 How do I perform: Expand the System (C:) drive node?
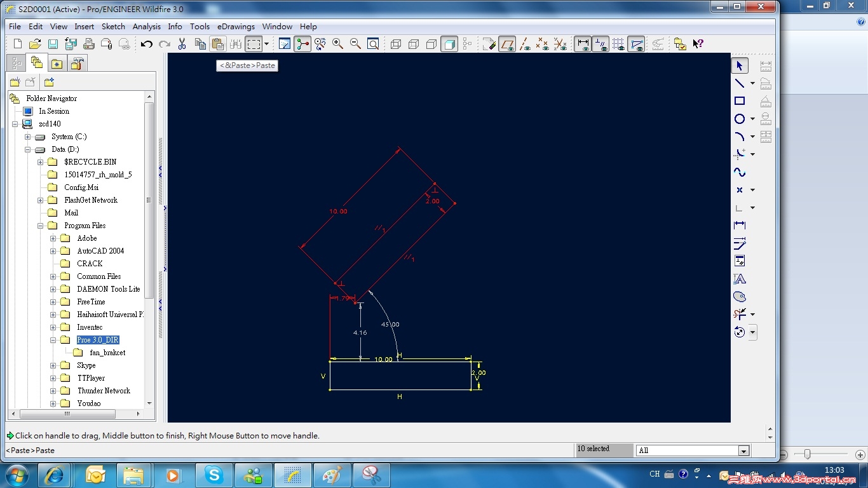tap(28, 137)
